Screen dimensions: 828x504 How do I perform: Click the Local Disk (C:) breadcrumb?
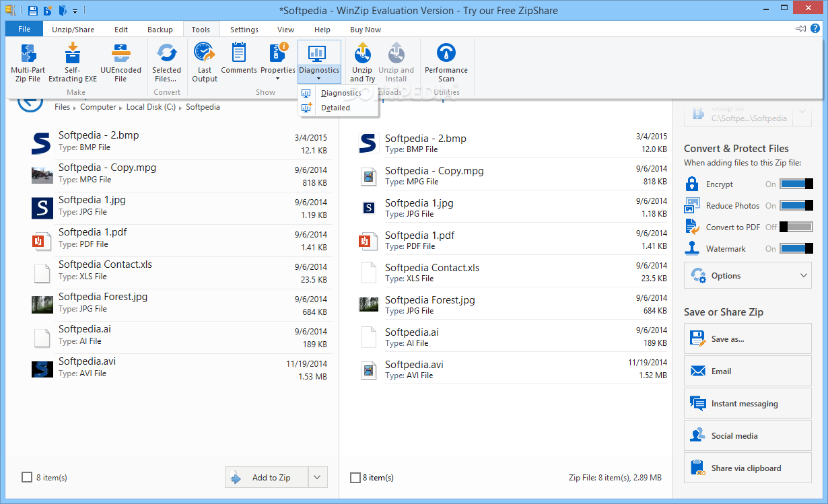coord(151,107)
